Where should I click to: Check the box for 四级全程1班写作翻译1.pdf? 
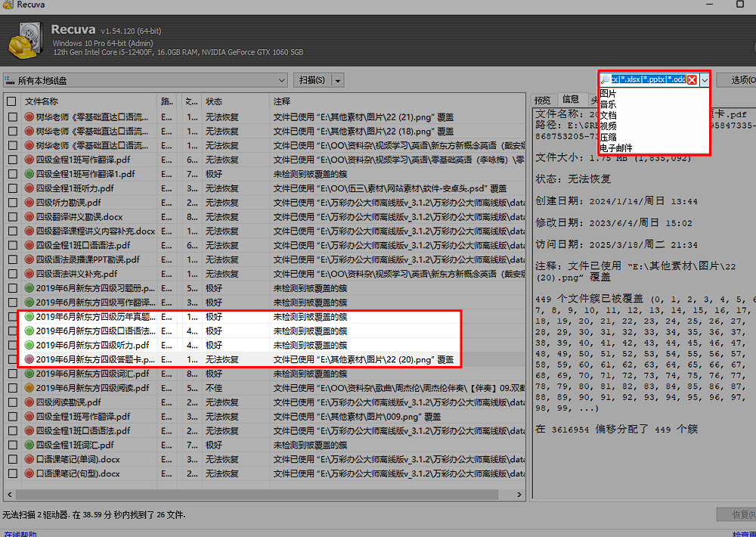(x=13, y=174)
